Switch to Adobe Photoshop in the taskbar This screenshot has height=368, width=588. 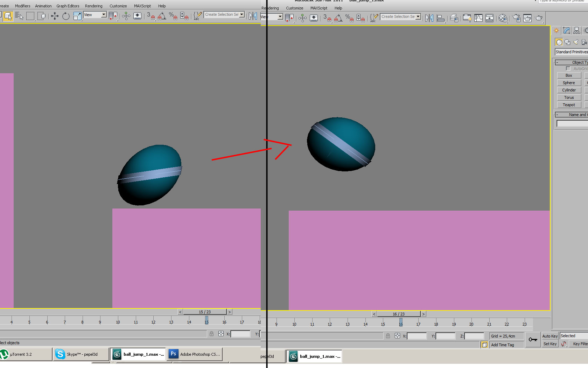coord(195,354)
